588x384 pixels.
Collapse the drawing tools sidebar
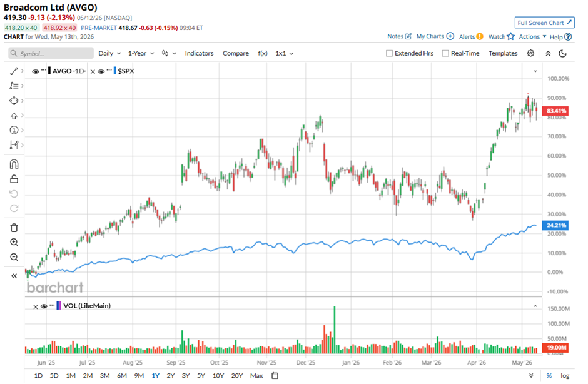(14, 276)
